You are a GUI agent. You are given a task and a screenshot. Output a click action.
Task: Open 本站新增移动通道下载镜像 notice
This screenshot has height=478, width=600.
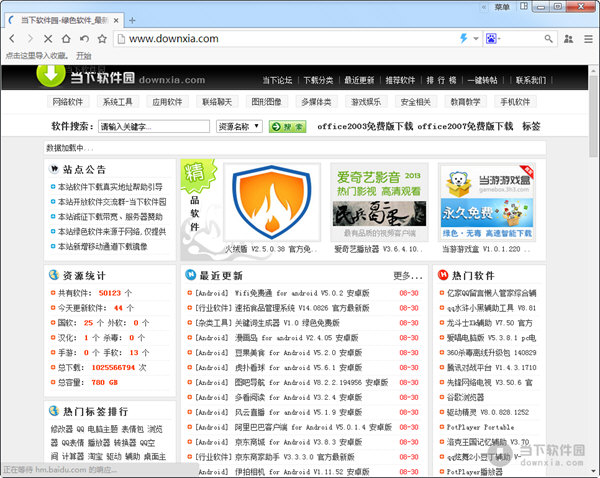103,246
